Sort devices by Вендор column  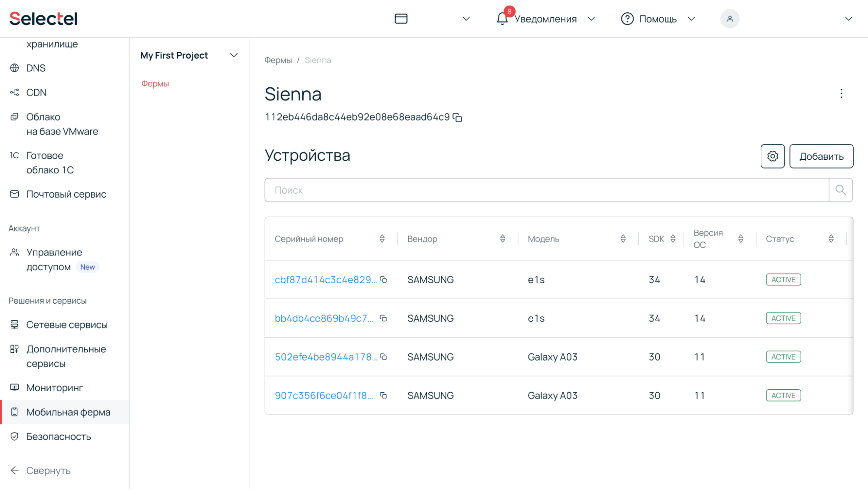(x=502, y=238)
